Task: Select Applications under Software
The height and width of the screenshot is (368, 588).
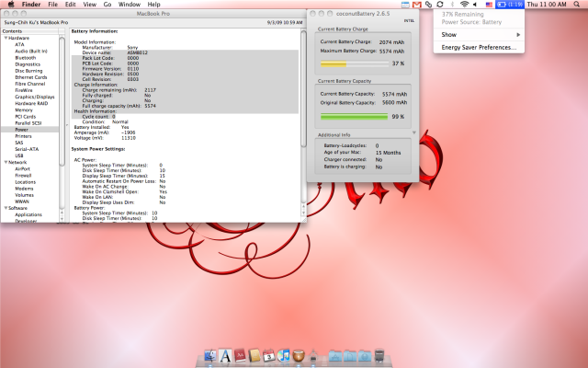Action: tap(28, 214)
